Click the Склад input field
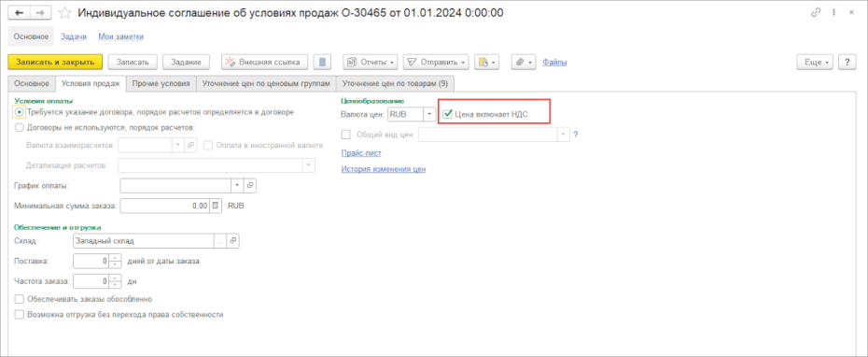 click(x=144, y=240)
